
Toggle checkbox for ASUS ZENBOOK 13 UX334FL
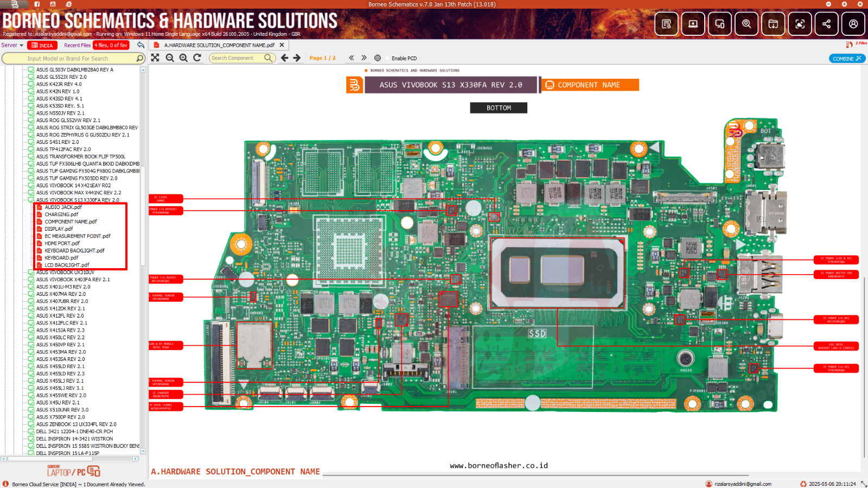pos(31,424)
